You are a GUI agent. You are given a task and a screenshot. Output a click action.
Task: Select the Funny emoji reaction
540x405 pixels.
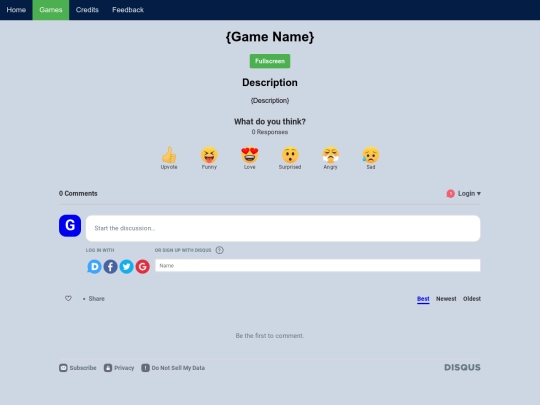tap(209, 155)
